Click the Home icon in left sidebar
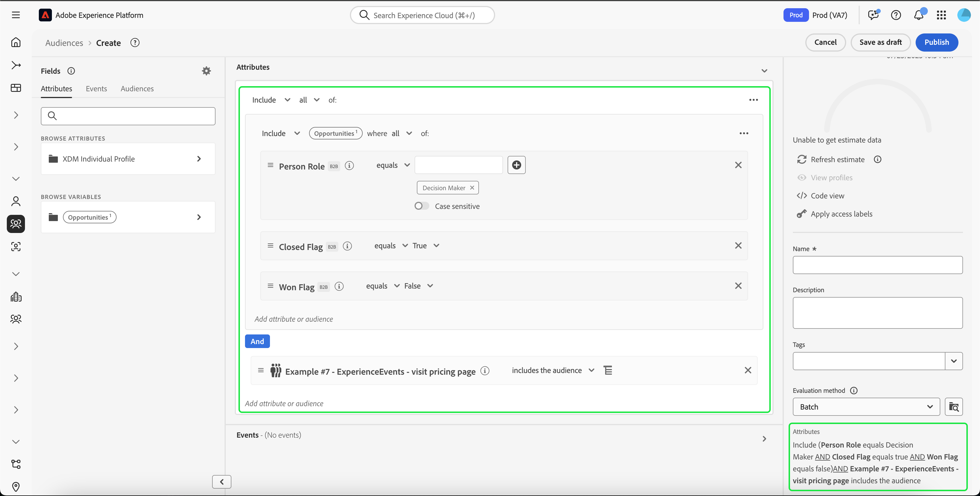Viewport: 980px width, 496px height. (16, 42)
